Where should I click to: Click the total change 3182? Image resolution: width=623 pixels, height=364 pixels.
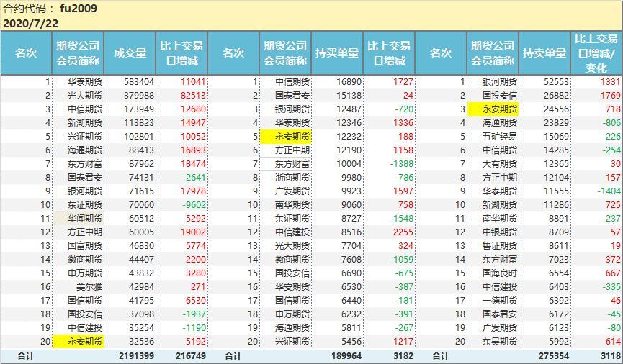[403, 356]
